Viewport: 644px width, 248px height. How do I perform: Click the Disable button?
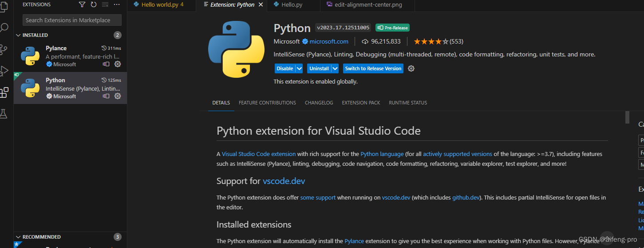click(x=284, y=68)
